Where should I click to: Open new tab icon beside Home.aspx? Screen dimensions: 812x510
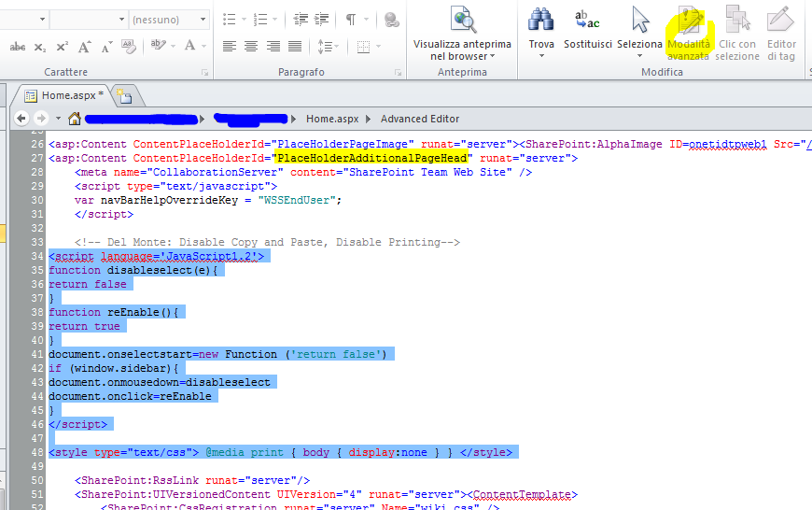(124, 96)
